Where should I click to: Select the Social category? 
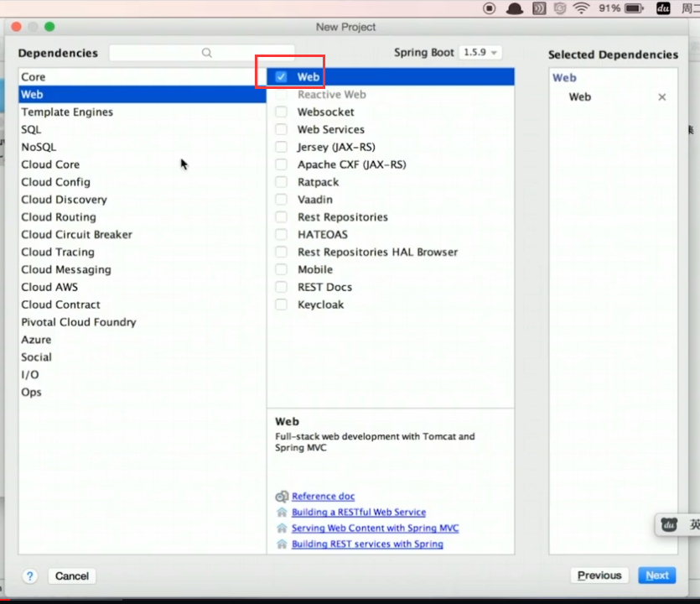pos(143,357)
